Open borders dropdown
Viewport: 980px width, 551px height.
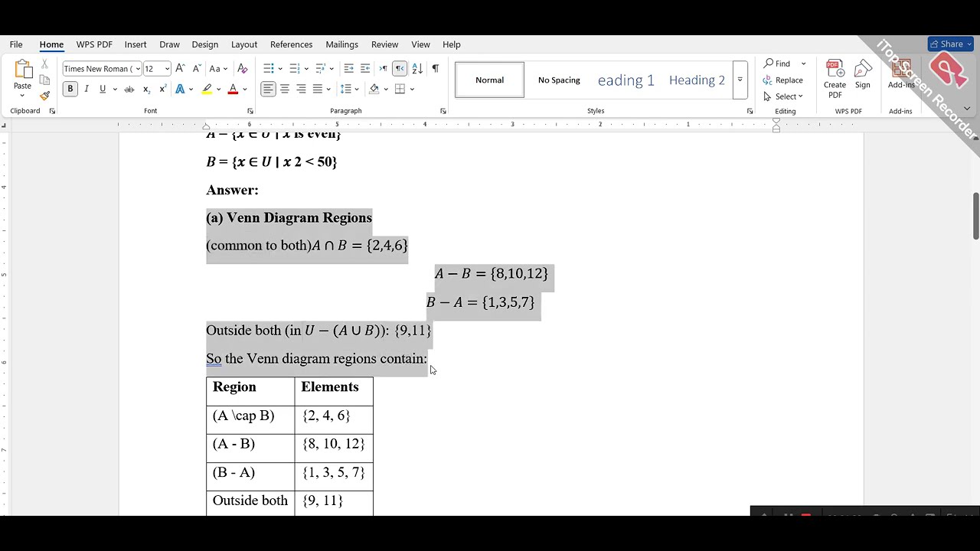[x=412, y=89]
